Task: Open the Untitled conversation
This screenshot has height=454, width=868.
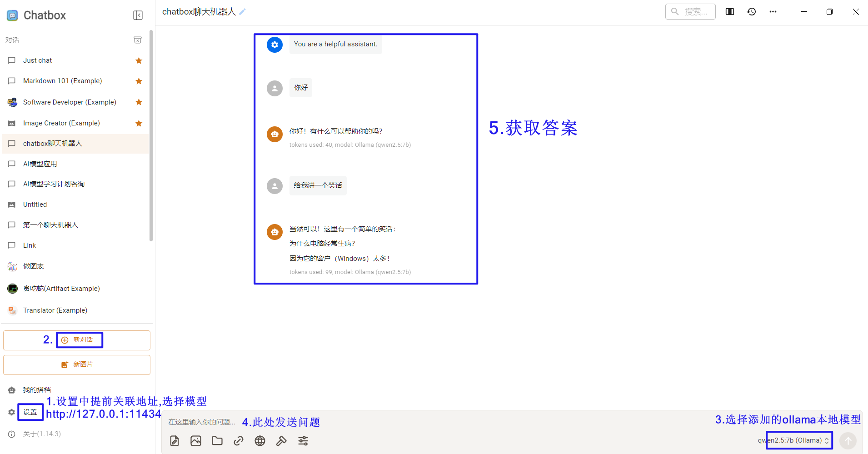Action: point(75,205)
